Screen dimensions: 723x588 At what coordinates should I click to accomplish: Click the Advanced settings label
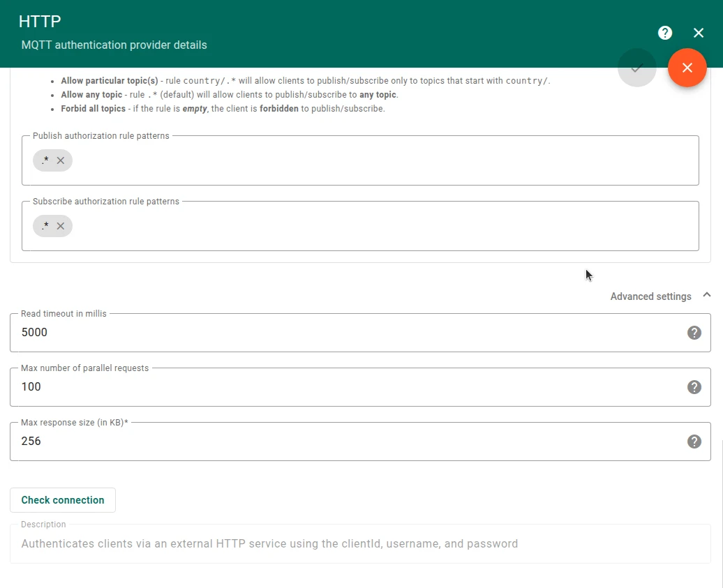650,296
